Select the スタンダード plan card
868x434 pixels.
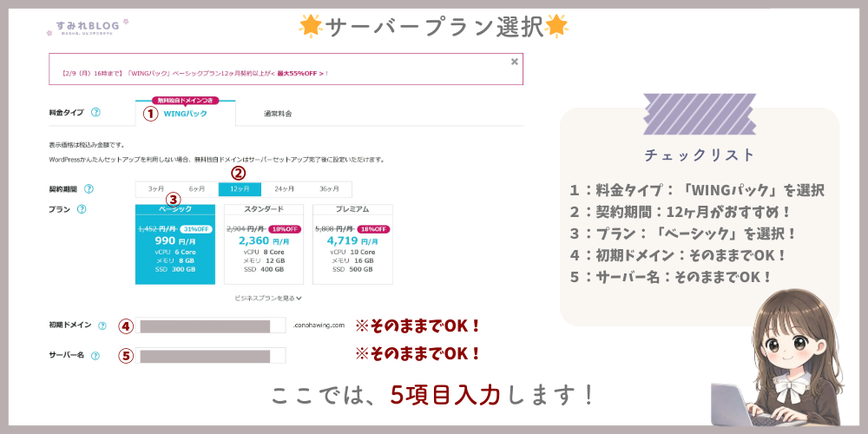point(264,244)
